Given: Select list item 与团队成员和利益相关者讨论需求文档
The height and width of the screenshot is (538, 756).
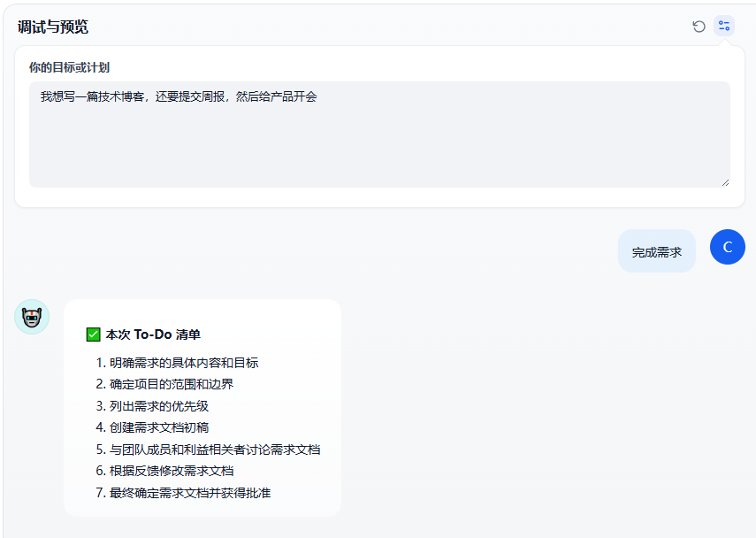Looking at the screenshot, I should point(215,450).
